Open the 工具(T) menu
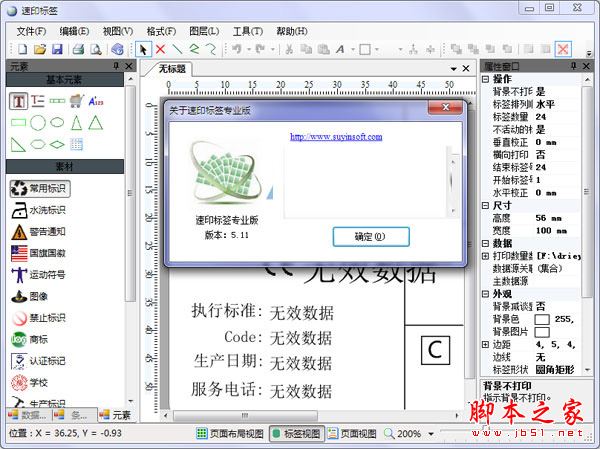600x449 pixels. pyautogui.click(x=248, y=31)
